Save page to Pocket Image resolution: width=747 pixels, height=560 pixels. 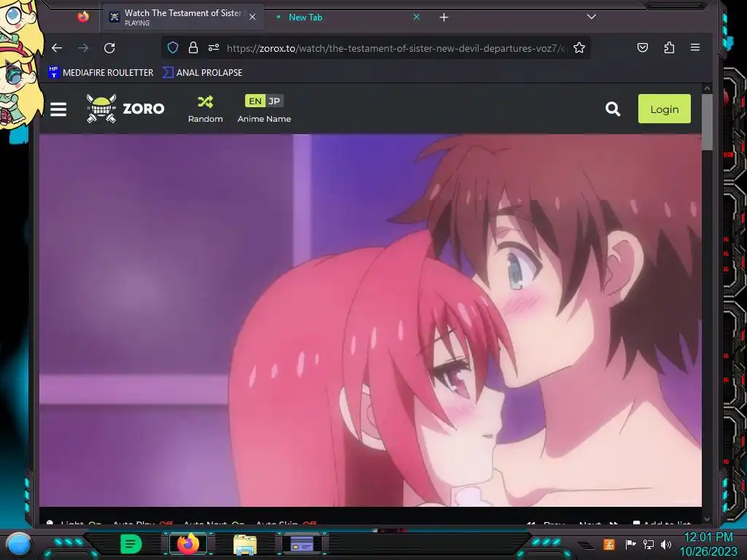click(x=643, y=47)
